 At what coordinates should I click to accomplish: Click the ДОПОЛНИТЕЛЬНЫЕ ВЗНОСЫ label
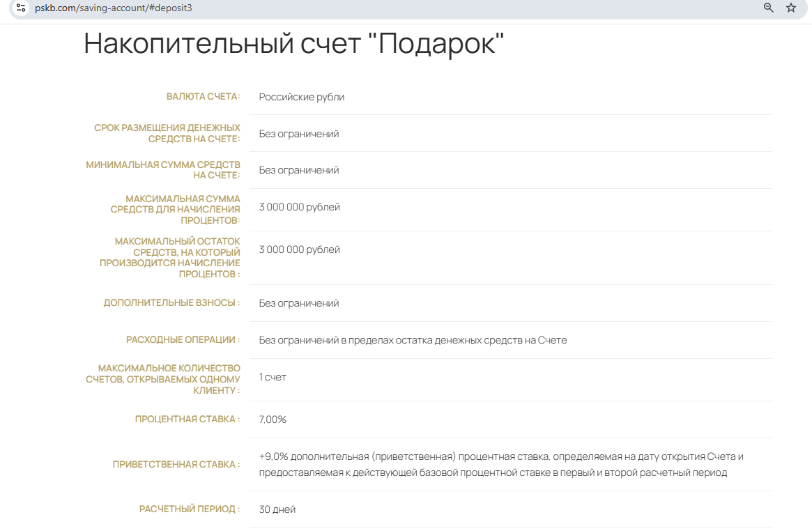click(x=171, y=302)
